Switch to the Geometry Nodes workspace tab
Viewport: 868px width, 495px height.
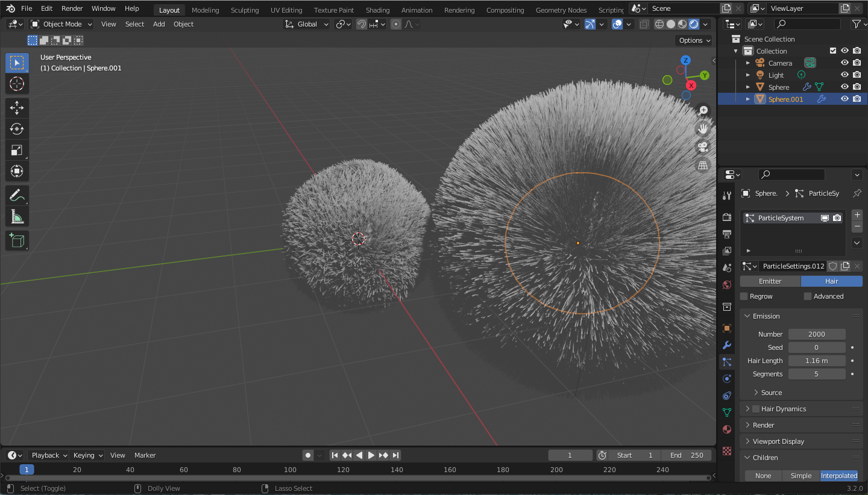pyautogui.click(x=561, y=10)
